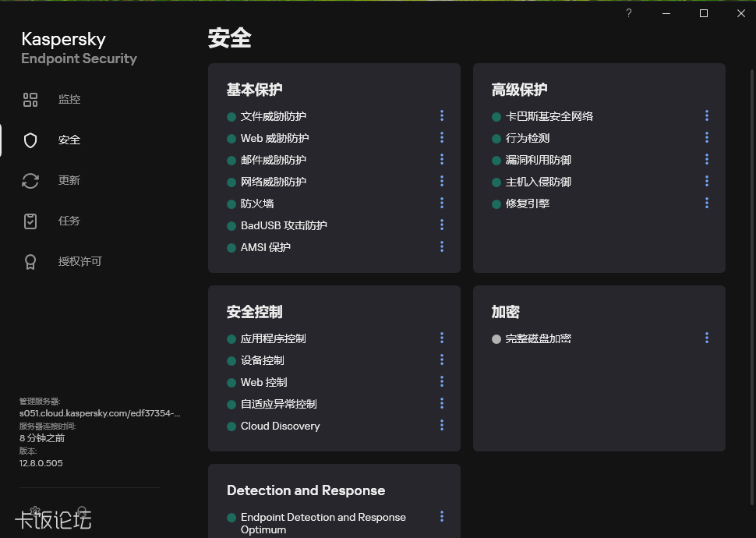Viewport: 756px width, 538px height.
Task: Click the 基本保护 section heading
Action: pos(255,90)
